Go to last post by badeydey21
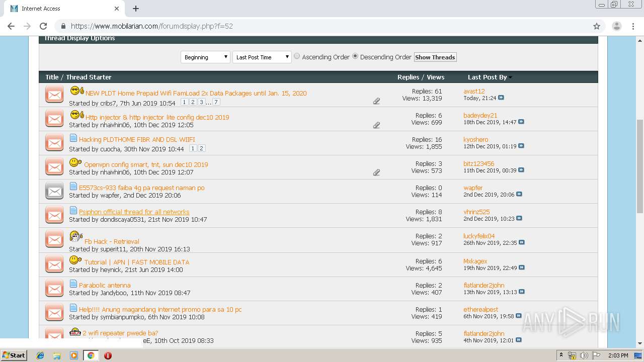 tap(521, 122)
